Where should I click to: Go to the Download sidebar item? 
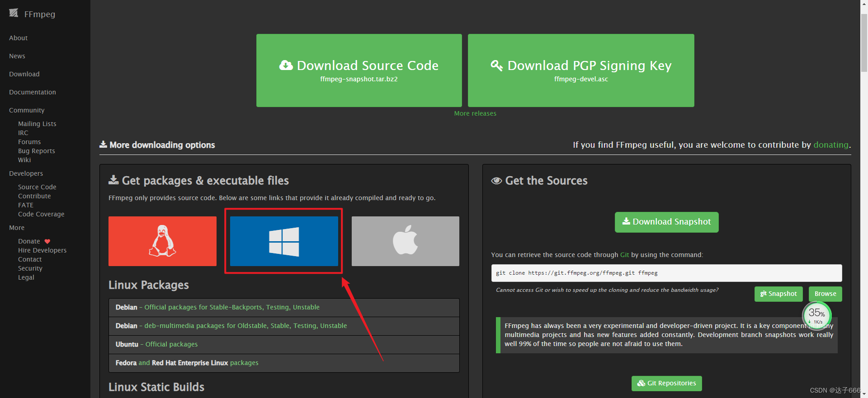coord(24,74)
